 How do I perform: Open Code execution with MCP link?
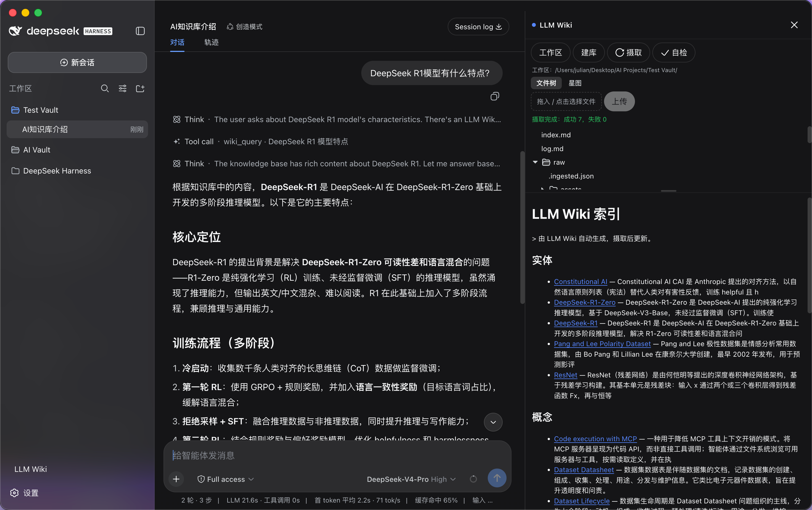595,438
